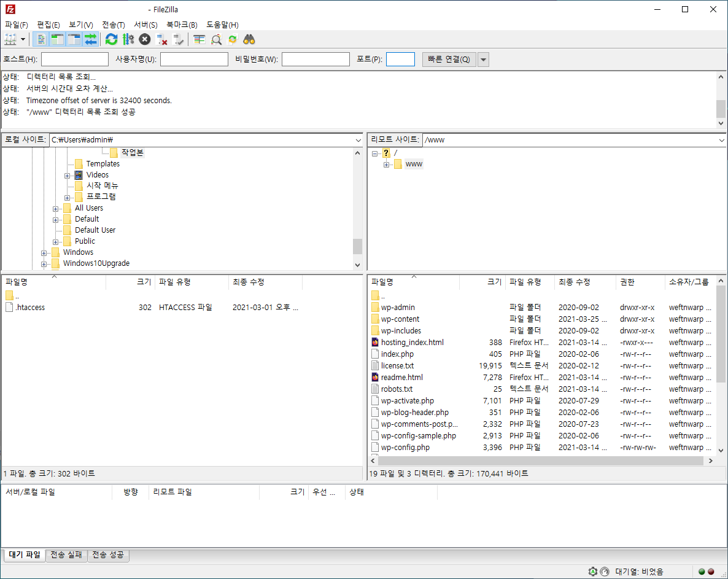This screenshot has height=579, width=728.
Task: Expand the Videos folder in local tree
Action: click(x=68, y=176)
